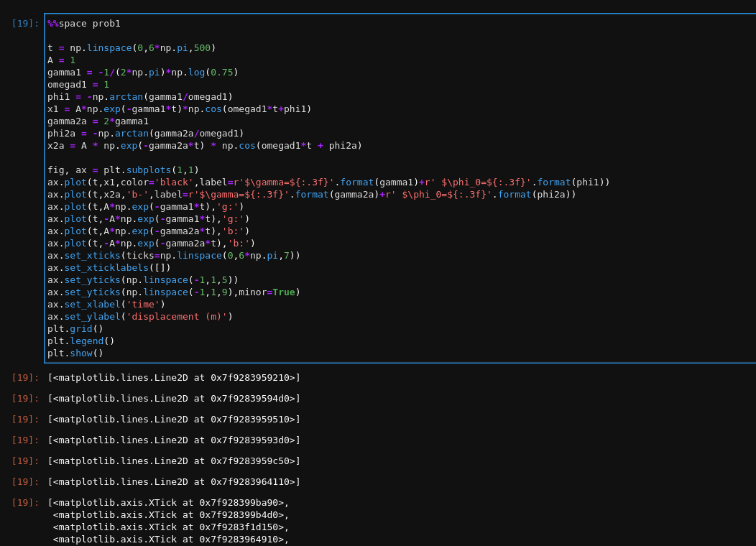This screenshot has height=546, width=756.
Task: Click output 'Line2D at 0x7f9283959210'
Action: [x=174, y=378]
